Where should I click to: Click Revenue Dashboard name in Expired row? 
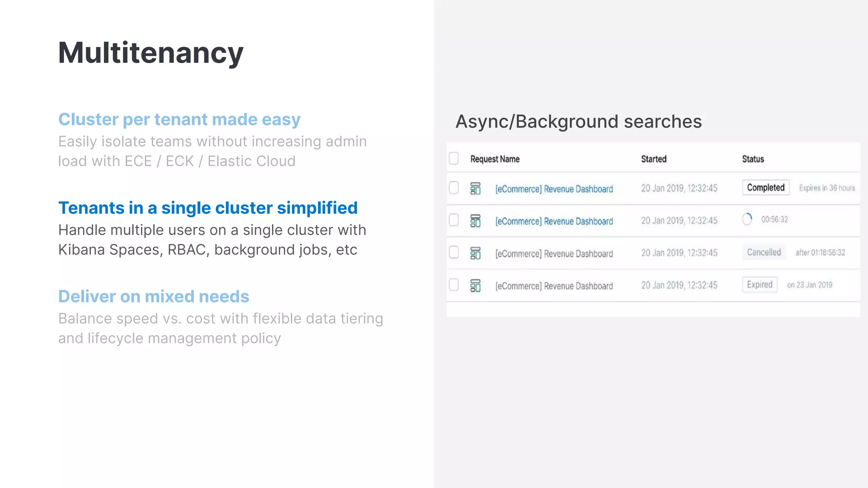coord(554,286)
